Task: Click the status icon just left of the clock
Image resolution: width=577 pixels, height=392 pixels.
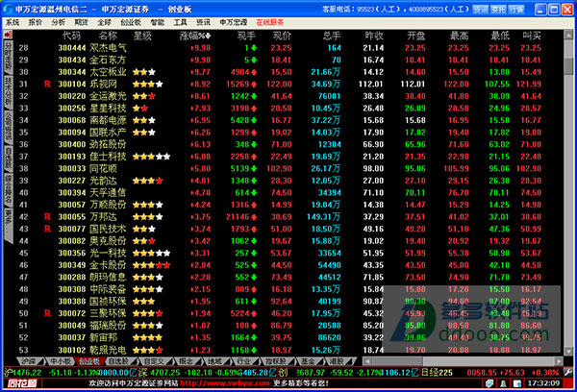Action: click(517, 383)
